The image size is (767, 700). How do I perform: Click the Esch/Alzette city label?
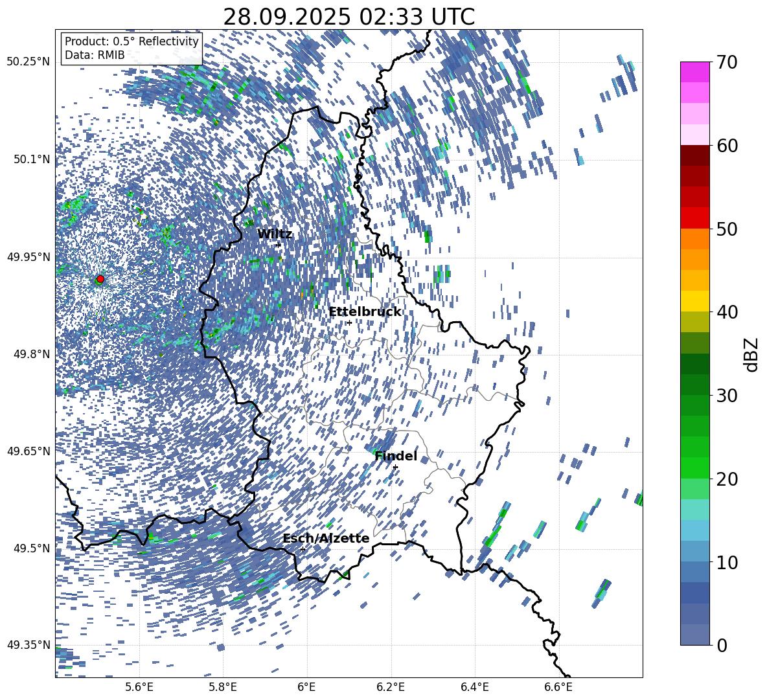point(326,538)
